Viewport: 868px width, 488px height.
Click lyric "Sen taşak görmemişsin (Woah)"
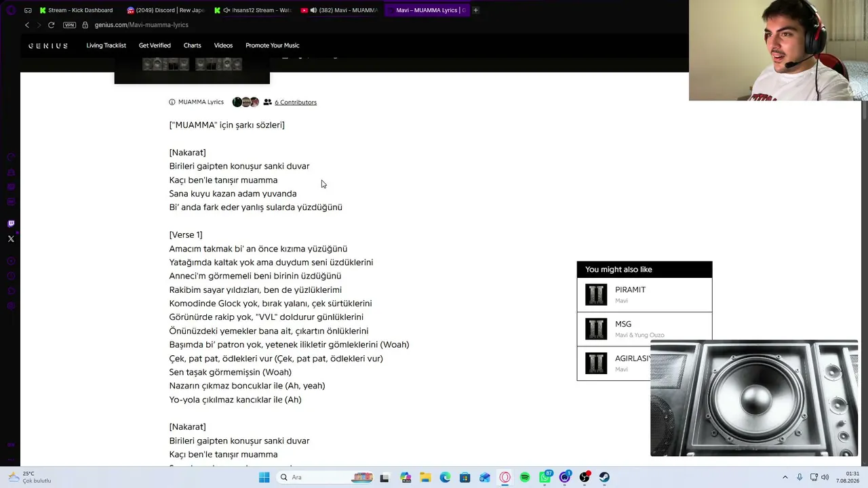[231, 372]
